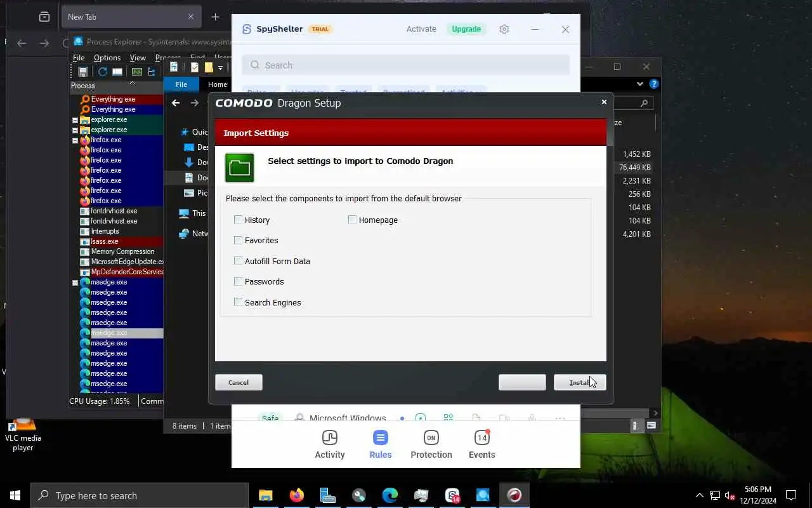This screenshot has width=812, height=508.
Task: Collapse the firefox.exe process tree
Action: click(75, 140)
